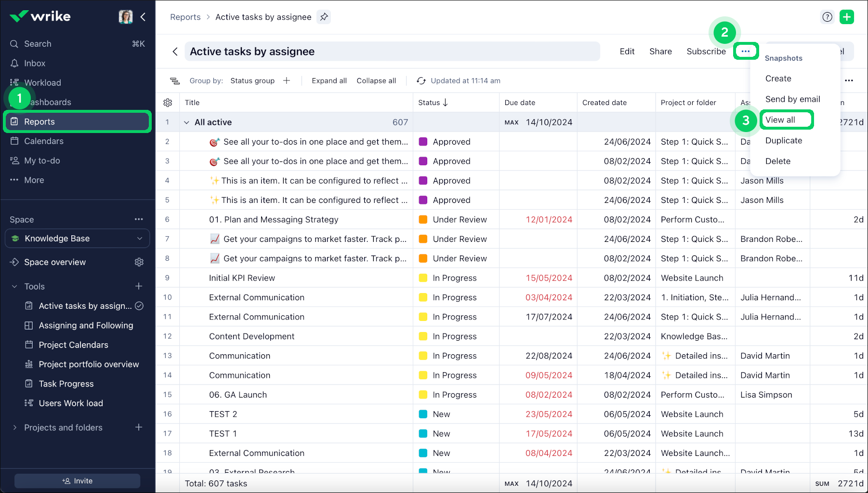Collapse the sidebar with the chevron
The image size is (868, 493).
143,17
